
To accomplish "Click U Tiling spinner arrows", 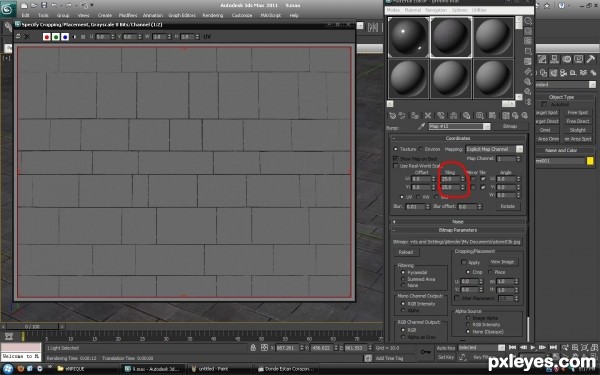I will (x=462, y=179).
